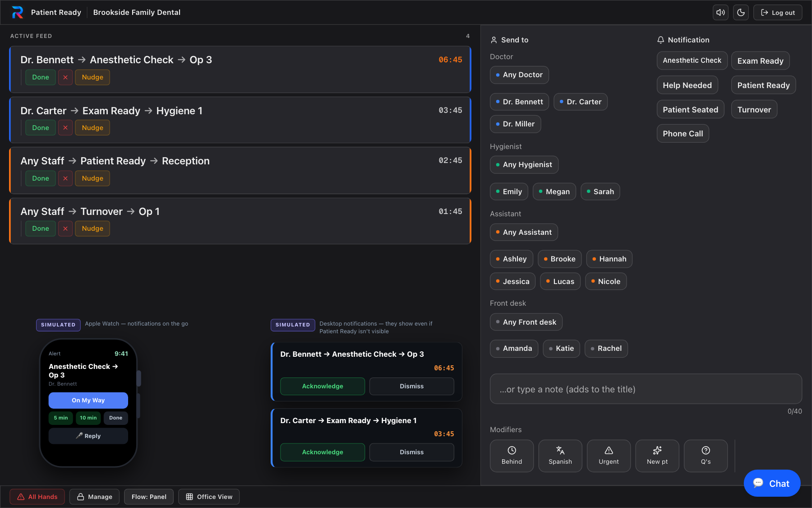The width and height of the screenshot is (812, 508).
Task: Choose assistant Lucas
Action: [x=560, y=281]
